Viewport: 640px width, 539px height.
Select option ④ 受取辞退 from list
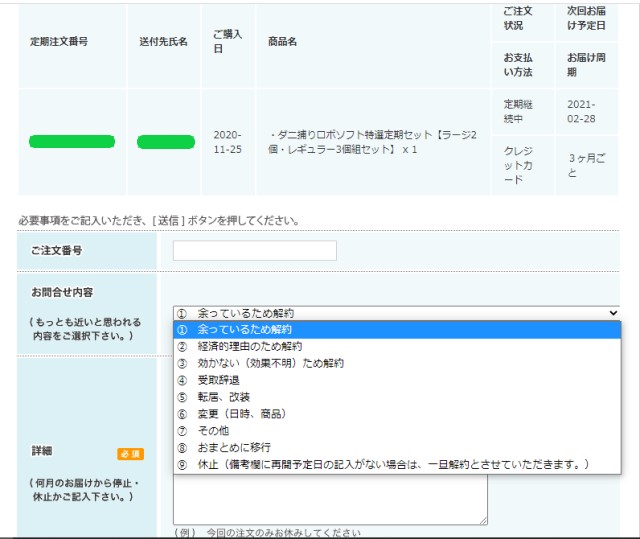218,380
